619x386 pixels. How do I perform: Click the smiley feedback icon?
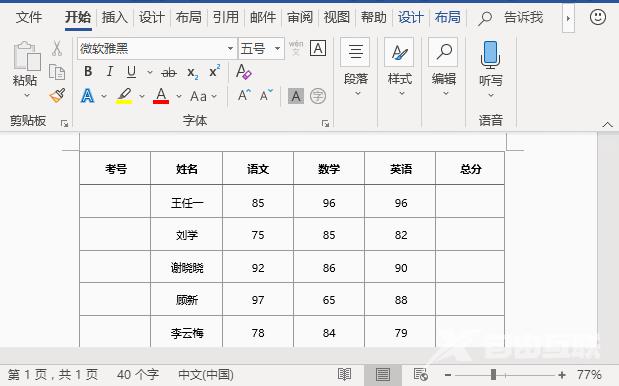coord(598,17)
